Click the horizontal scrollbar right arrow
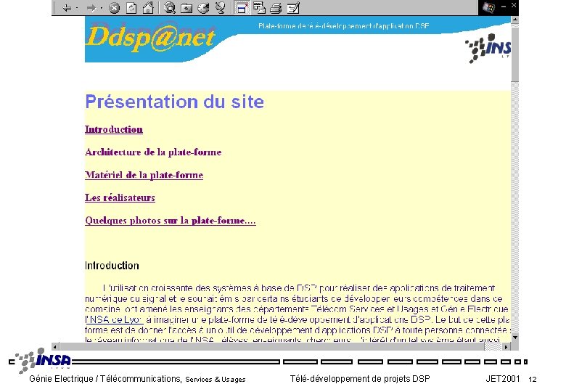This screenshot has width=566, height=392. (506, 347)
